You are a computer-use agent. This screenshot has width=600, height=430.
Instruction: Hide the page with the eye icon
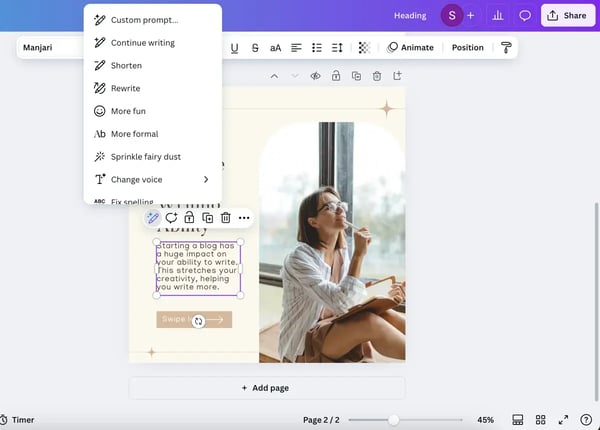(x=315, y=76)
